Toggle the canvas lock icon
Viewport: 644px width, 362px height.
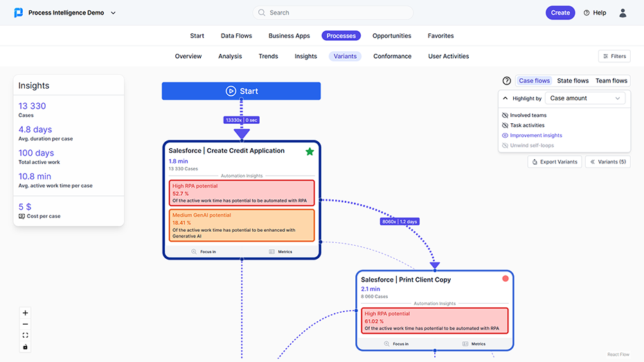[25, 347]
